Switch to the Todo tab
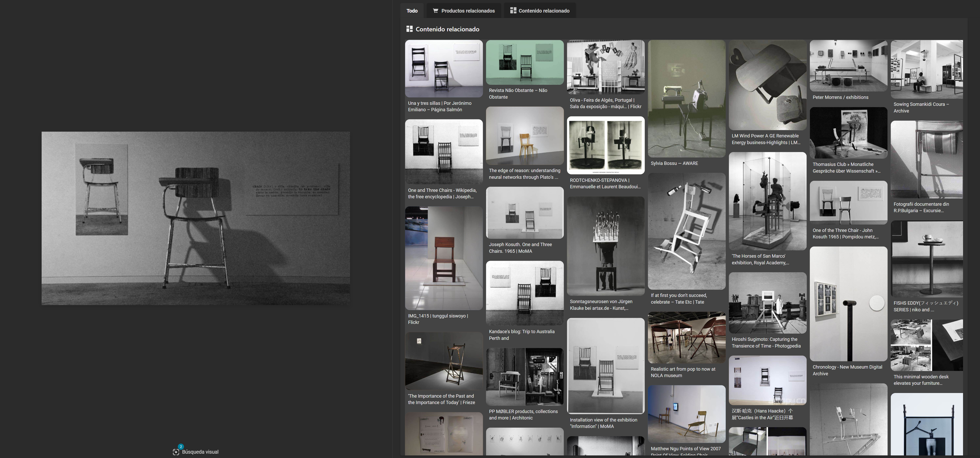Viewport: 980px width, 458px height. pyautogui.click(x=412, y=11)
